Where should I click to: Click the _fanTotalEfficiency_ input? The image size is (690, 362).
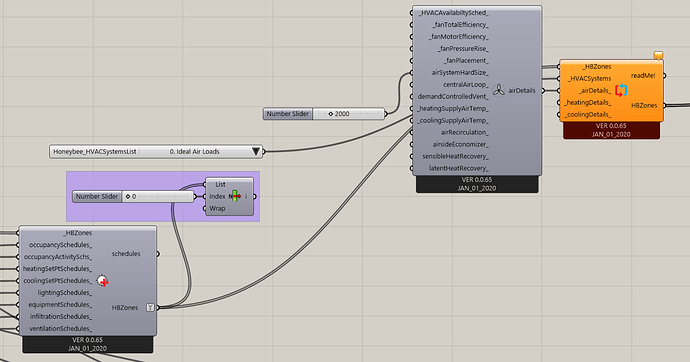(x=460, y=25)
